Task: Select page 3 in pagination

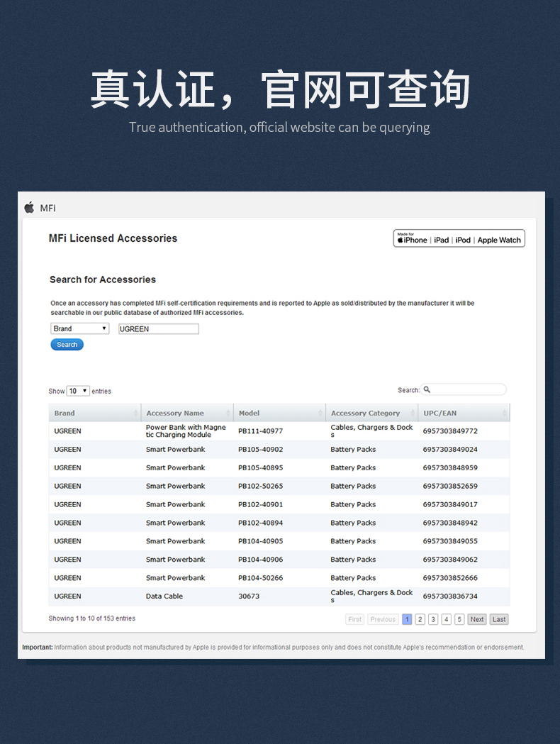Action: (x=433, y=619)
